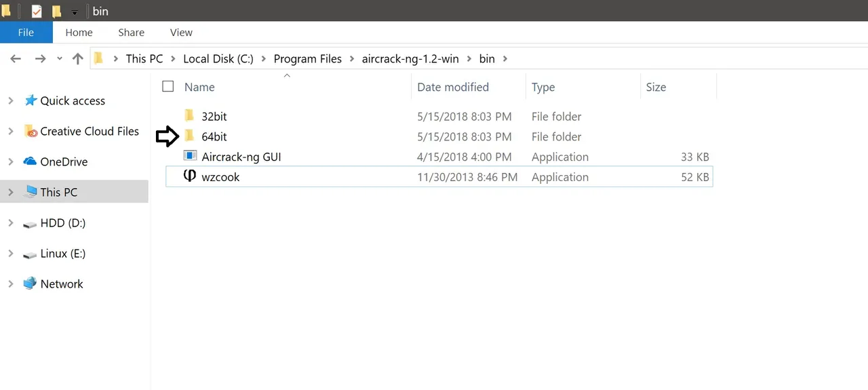Sort by the Name column header
Image resolution: width=868 pixels, height=390 pixels.
pos(199,87)
